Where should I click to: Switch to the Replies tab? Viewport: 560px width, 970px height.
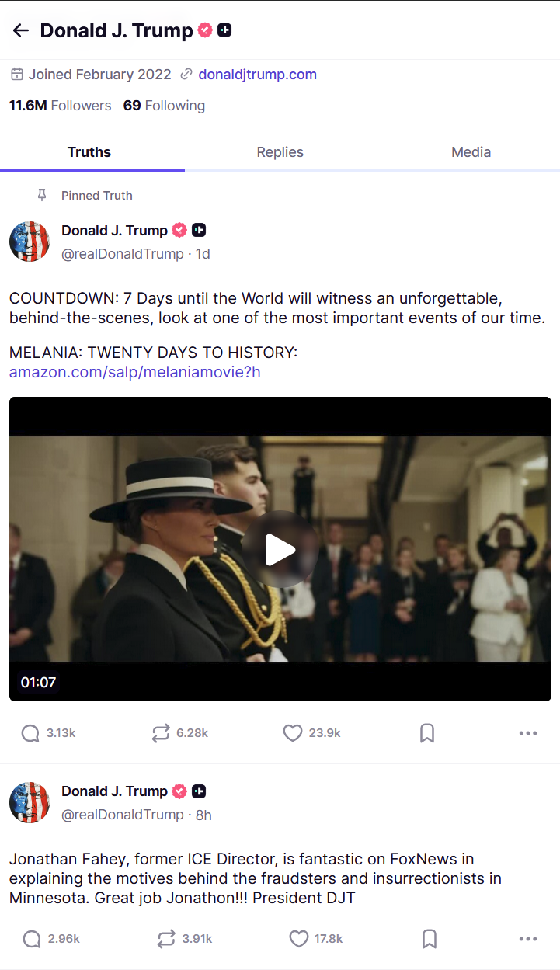(x=280, y=152)
